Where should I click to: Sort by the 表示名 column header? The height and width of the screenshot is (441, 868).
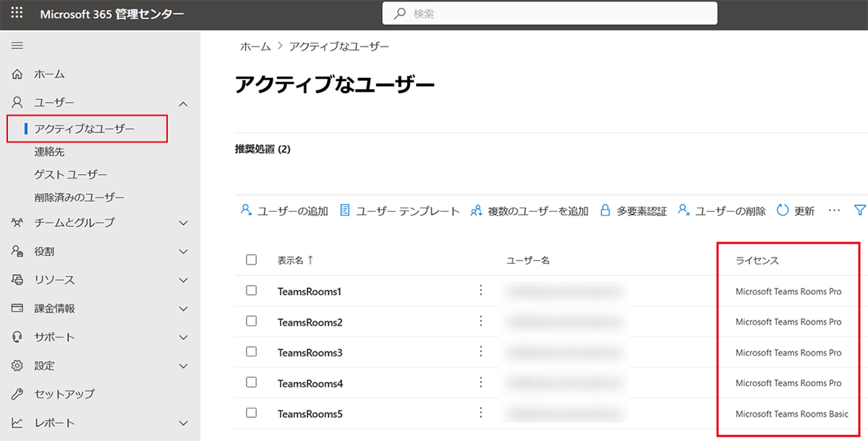coord(294,260)
